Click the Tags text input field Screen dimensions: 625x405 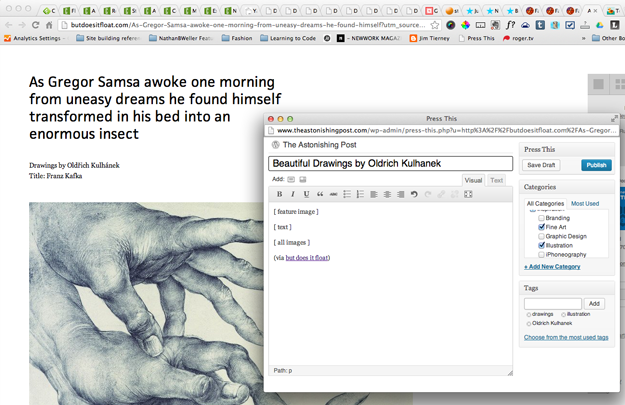tap(552, 304)
